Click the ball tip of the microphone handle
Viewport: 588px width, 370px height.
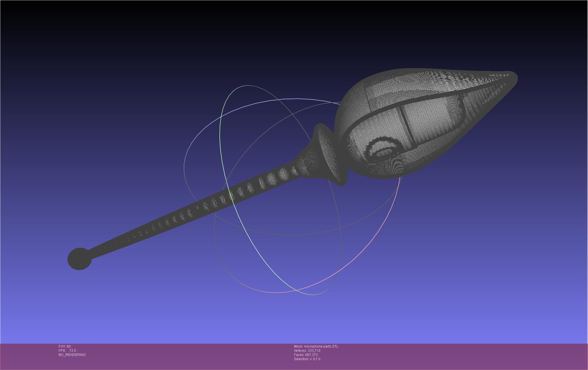80,259
